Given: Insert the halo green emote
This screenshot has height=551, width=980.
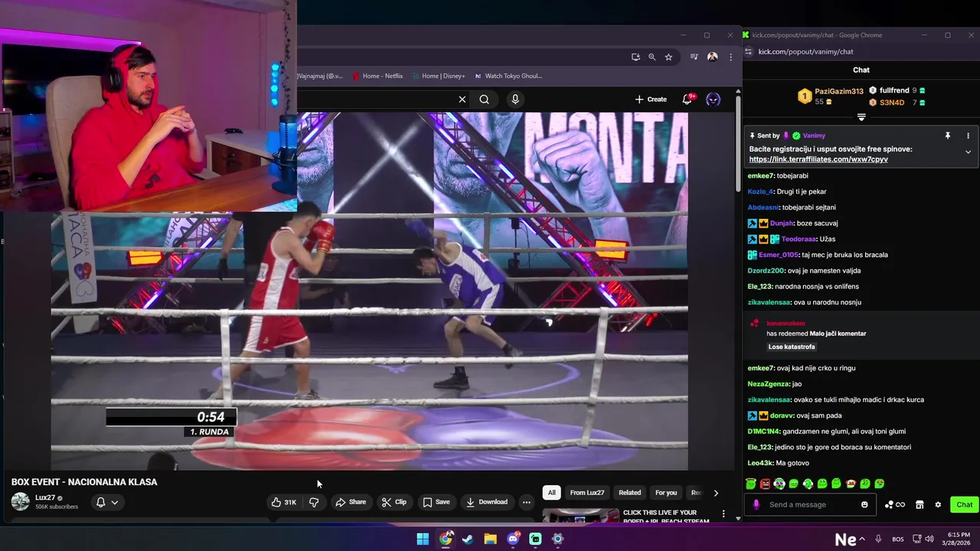Looking at the screenshot, I should (x=750, y=484).
